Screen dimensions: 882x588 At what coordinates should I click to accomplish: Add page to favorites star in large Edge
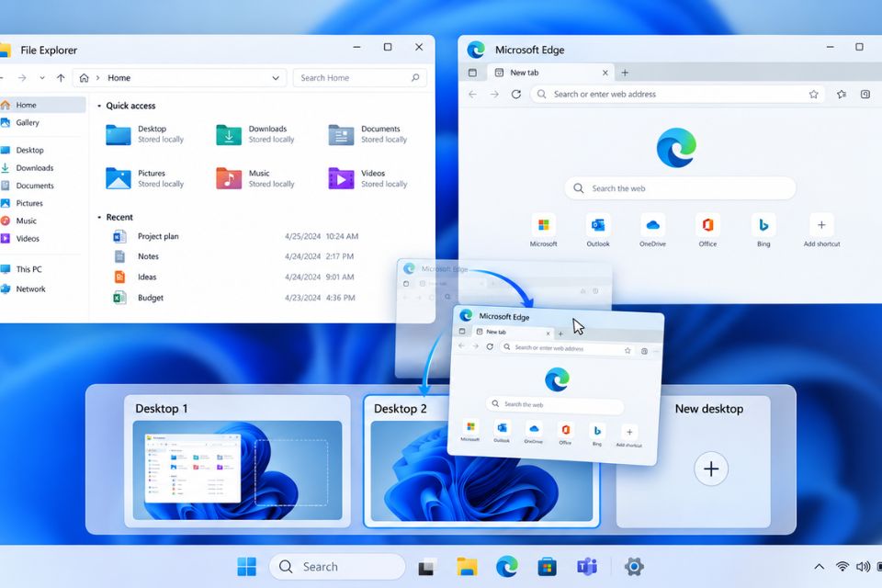click(813, 94)
